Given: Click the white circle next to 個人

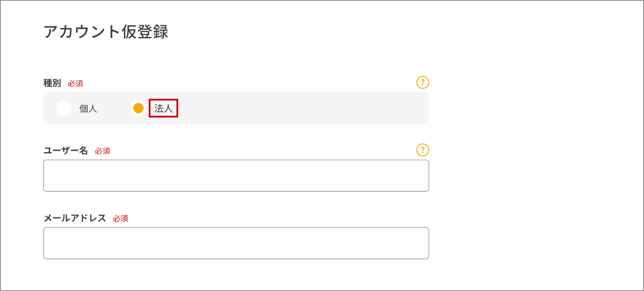Looking at the screenshot, I should coord(64,108).
